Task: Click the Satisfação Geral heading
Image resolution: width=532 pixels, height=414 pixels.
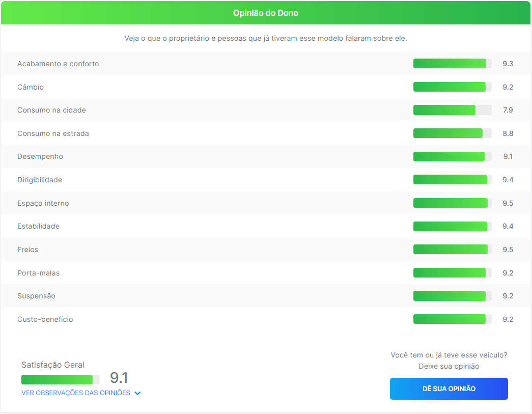Action: [x=53, y=365]
